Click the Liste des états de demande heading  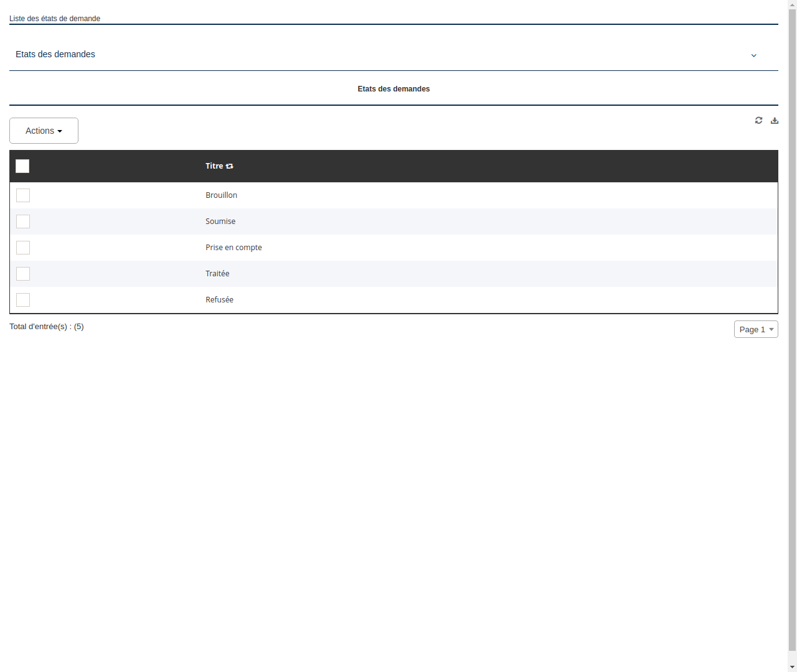click(x=55, y=19)
